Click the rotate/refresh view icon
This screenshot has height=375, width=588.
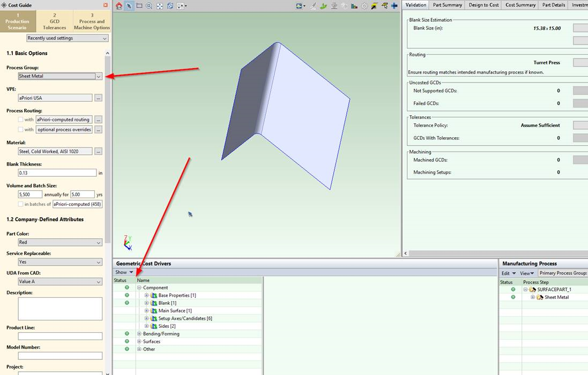170,6
